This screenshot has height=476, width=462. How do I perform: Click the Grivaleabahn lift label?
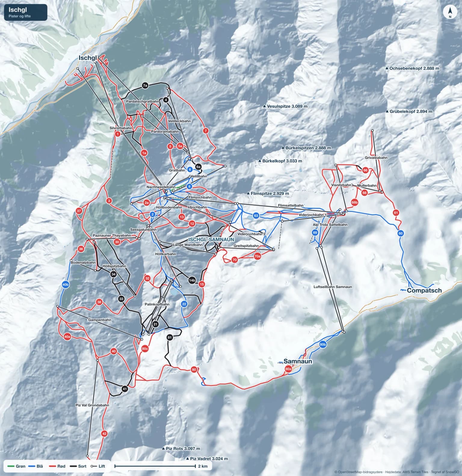(x=376, y=158)
